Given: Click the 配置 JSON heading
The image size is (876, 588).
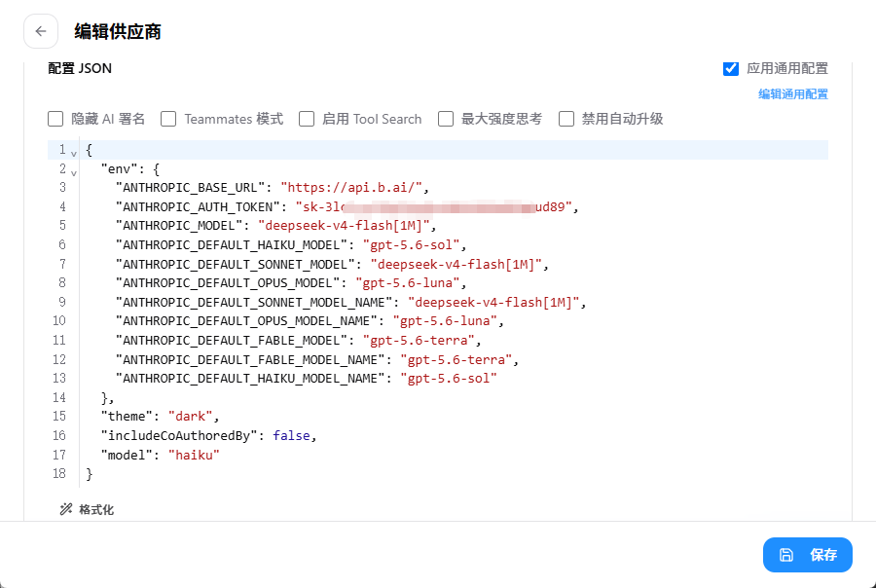Looking at the screenshot, I should point(80,69).
